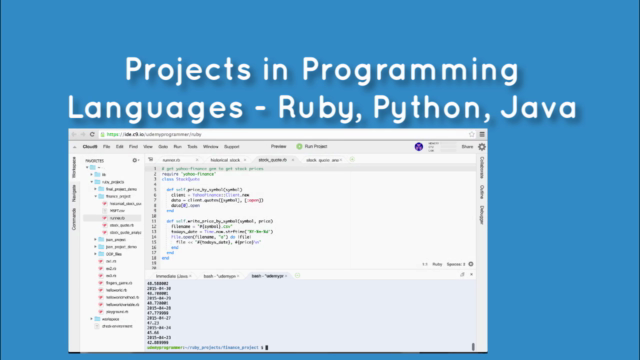Switch to the historical_stock editor tab
640x360 pixels.
225,160
